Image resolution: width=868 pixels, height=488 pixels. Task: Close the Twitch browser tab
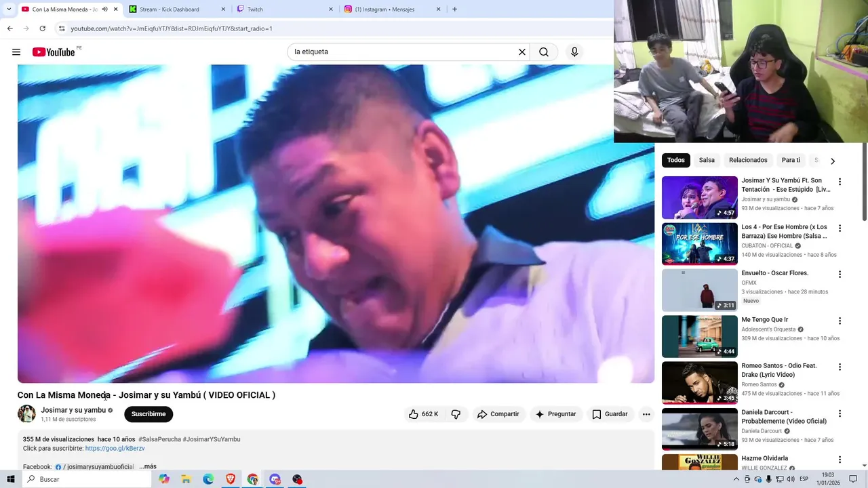[331, 9]
